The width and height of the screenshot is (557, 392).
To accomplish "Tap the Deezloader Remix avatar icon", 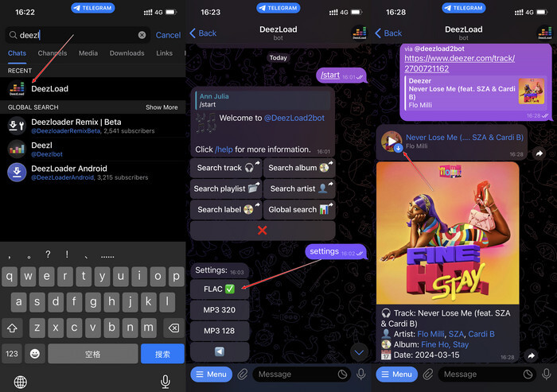I will point(17,126).
